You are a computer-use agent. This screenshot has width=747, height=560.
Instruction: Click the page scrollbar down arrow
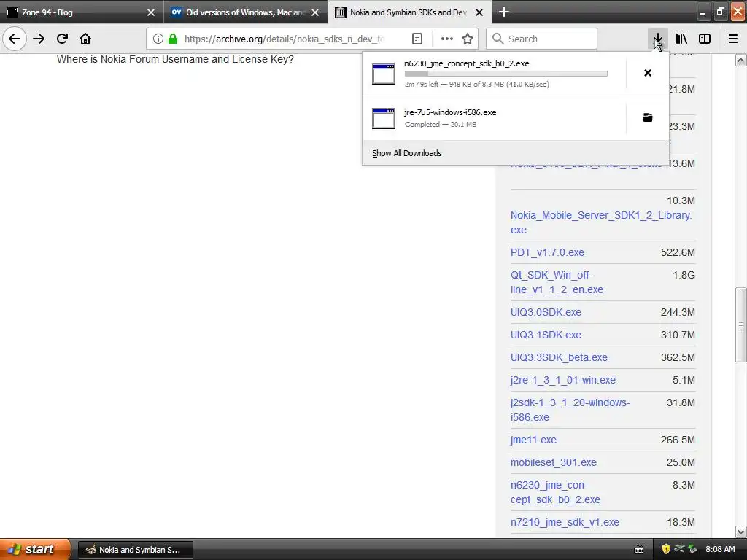coord(740,532)
